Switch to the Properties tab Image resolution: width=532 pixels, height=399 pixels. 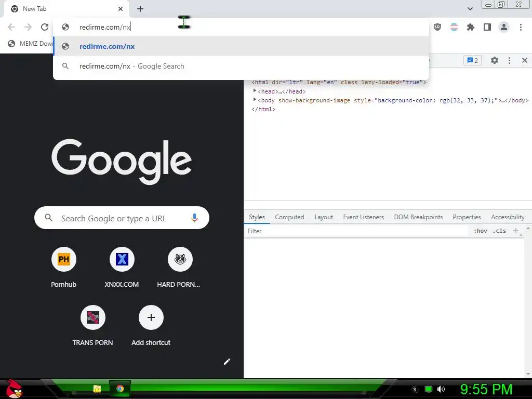point(467,217)
